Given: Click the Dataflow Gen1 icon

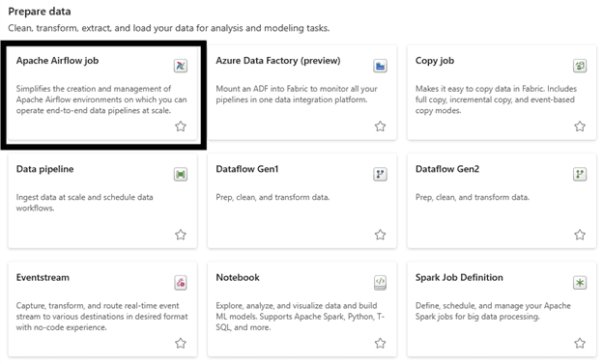Looking at the screenshot, I should pyautogui.click(x=380, y=174).
